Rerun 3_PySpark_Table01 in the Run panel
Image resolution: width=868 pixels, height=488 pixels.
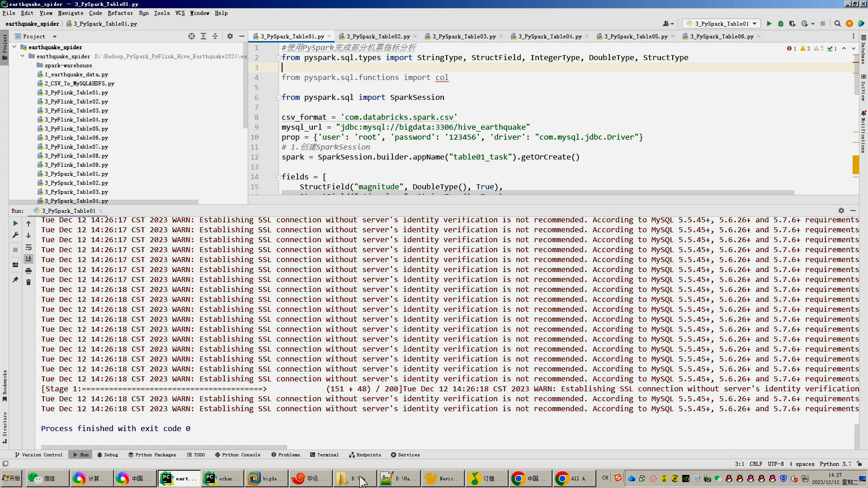pos(15,223)
